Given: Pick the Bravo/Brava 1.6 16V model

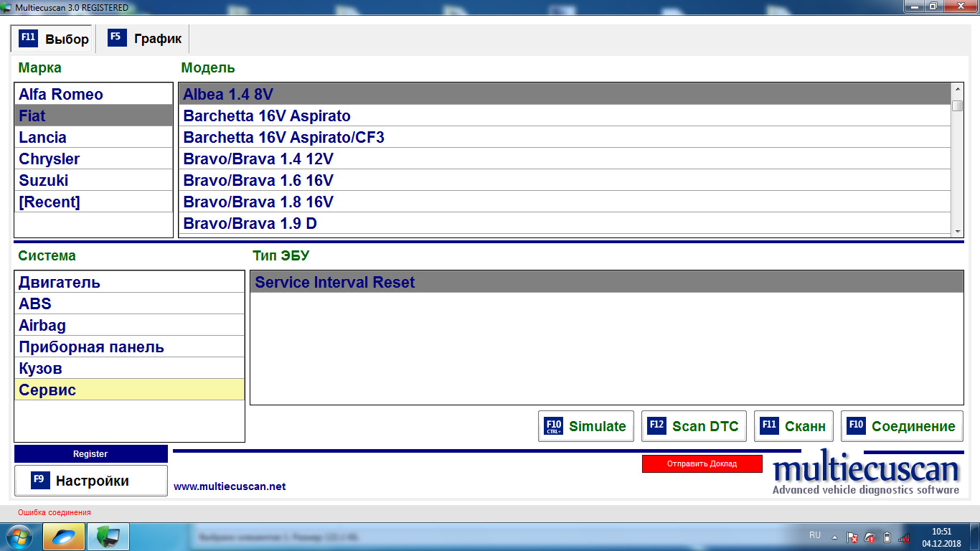Looking at the screenshot, I should [565, 180].
